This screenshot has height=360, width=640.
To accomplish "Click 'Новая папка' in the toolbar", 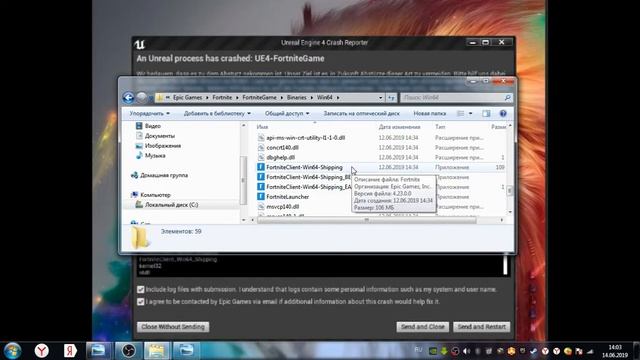I will (x=429, y=113).
